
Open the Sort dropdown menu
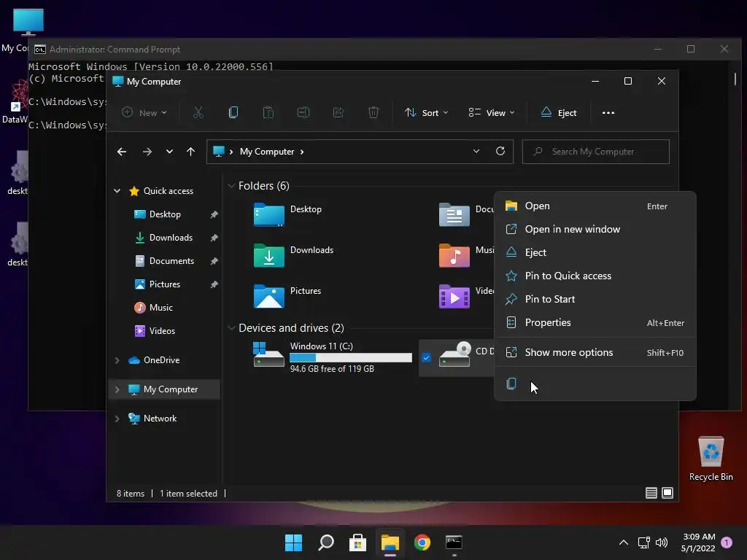427,113
